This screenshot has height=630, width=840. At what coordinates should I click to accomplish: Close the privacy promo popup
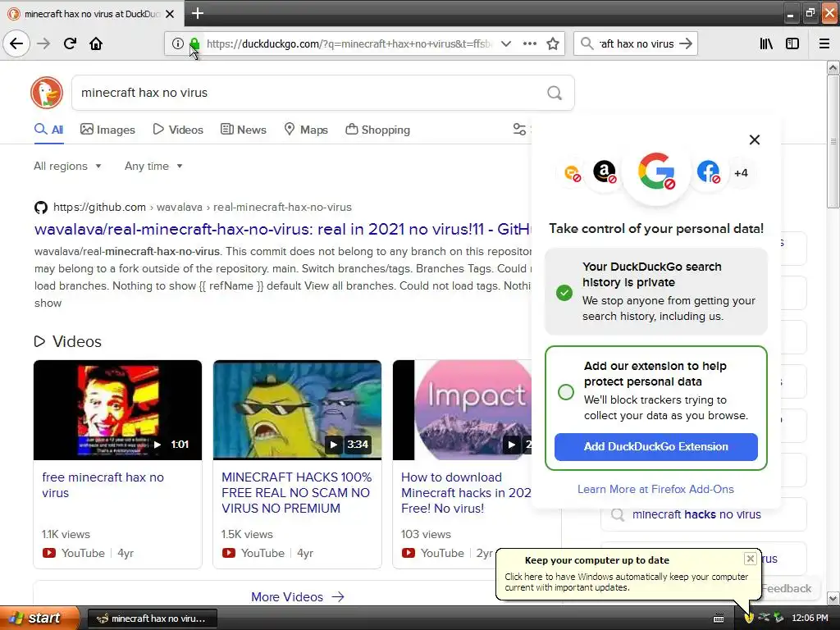(x=755, y=139)
